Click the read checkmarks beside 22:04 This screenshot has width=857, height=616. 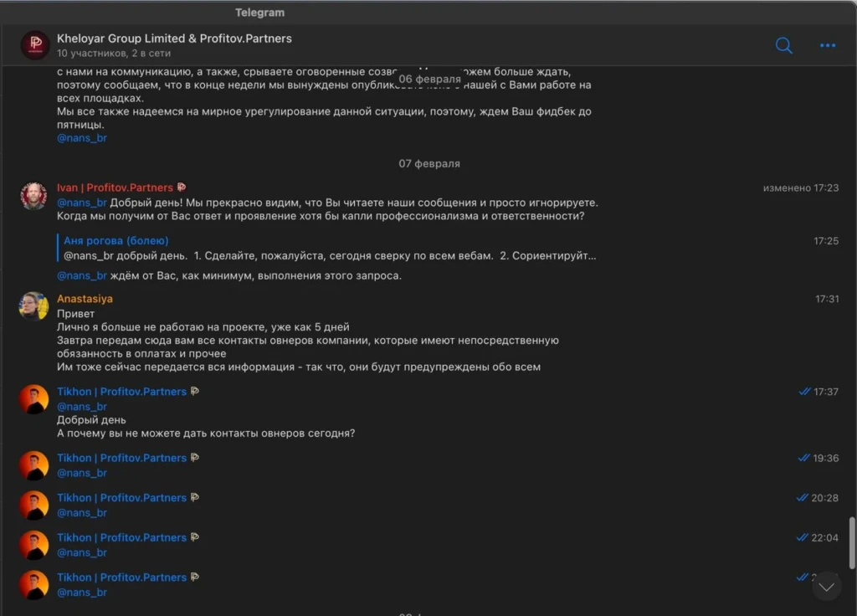pyautogui.click(x=802, y=537)
